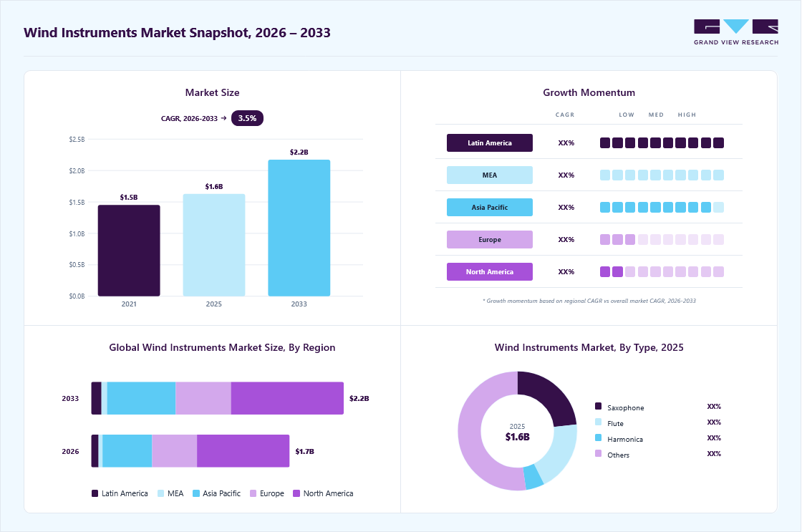Screen dimensions: 802x532
Task: Click the Wind Instruments Market By Type heading
Action: click(x=589, y=347)
